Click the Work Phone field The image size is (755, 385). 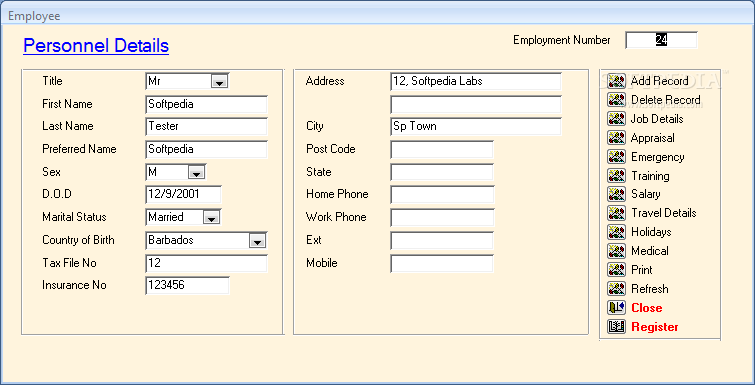coord(442,218)
